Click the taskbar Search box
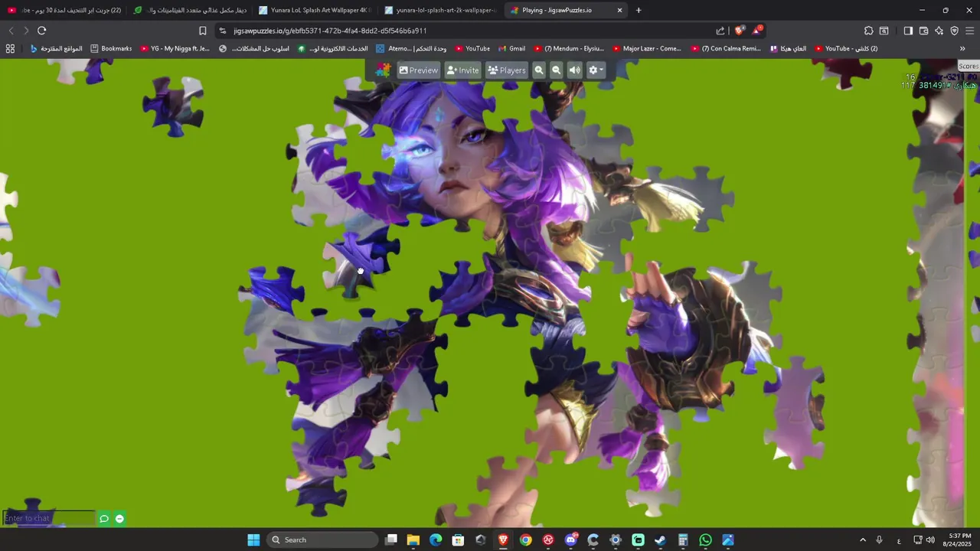This screenshot has height=551, width=980. pos(322,540)
